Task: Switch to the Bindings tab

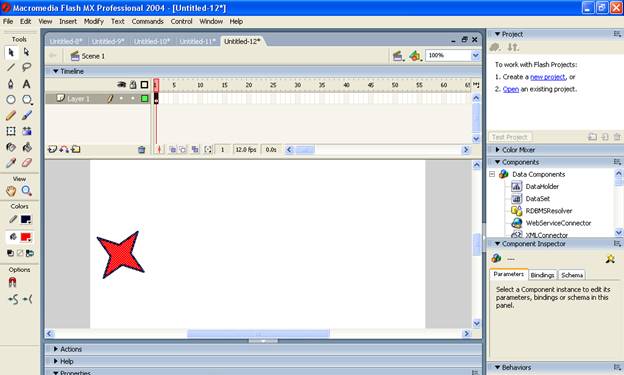Action: (x=542, y=275)
